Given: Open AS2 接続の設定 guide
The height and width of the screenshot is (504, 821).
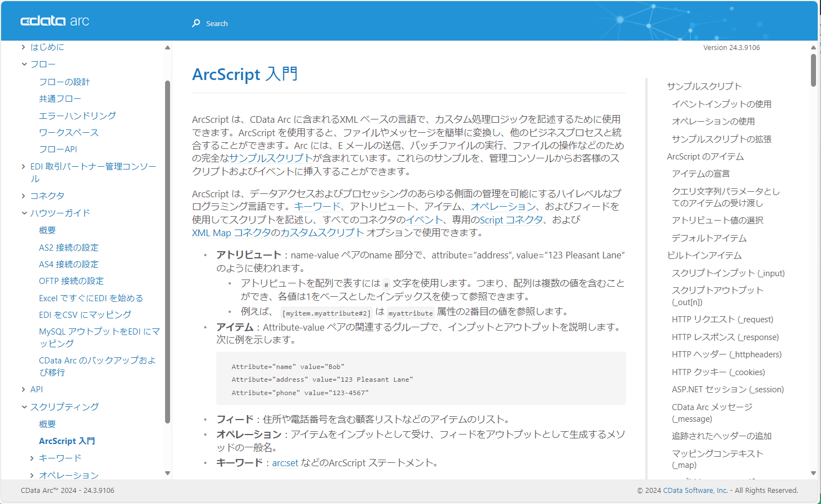Looking at the screenshot, I should (x=68, y=247).
